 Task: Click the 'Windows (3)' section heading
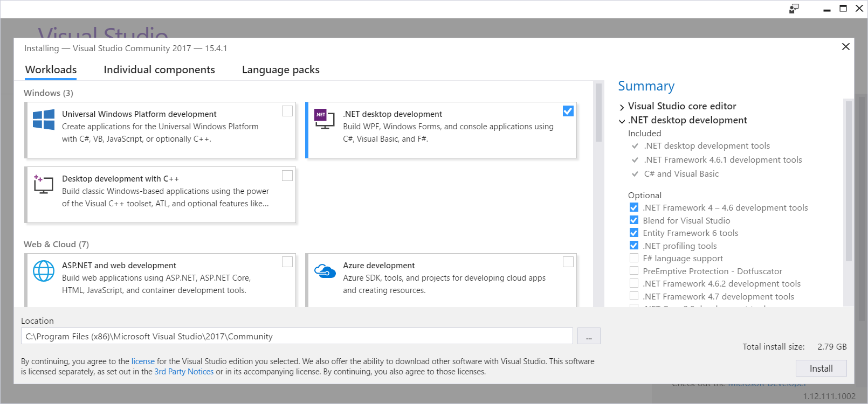point(49,93)
